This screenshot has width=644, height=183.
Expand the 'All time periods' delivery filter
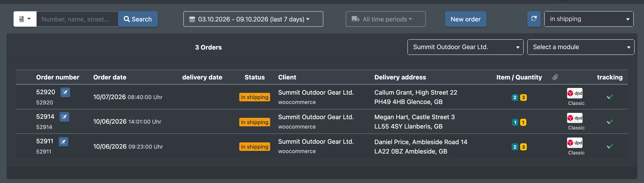click(x=386, y=19)
